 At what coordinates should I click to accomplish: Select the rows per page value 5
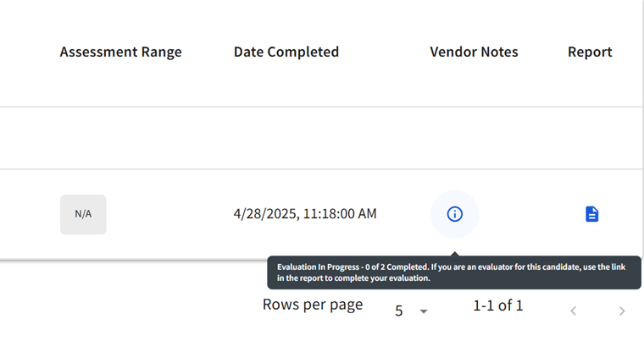click(399, 311)
